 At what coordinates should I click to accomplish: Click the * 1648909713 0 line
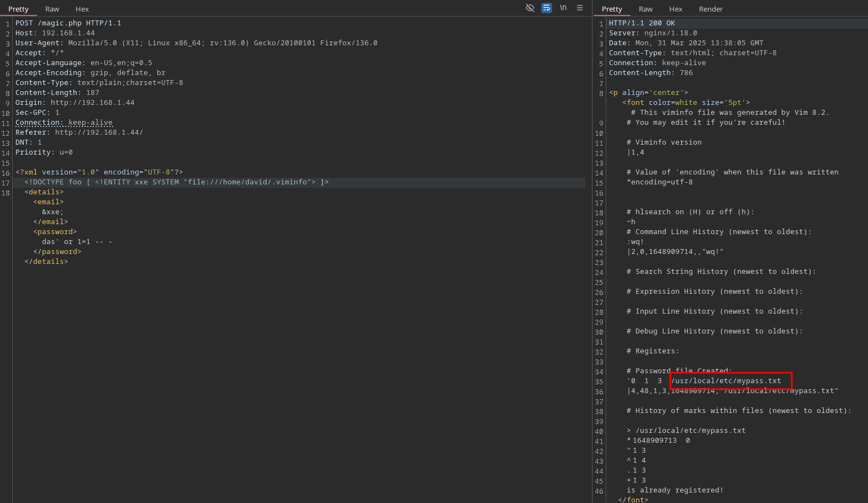659,441
